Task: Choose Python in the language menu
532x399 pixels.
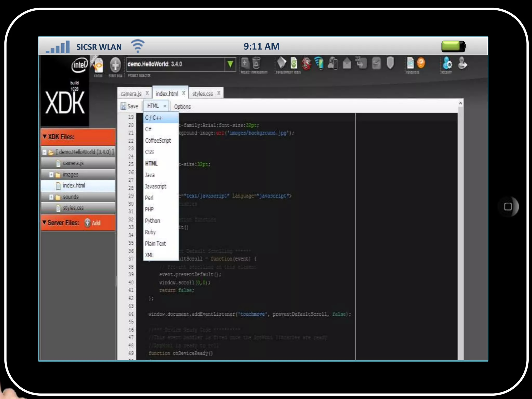Action: pos(152,221)
